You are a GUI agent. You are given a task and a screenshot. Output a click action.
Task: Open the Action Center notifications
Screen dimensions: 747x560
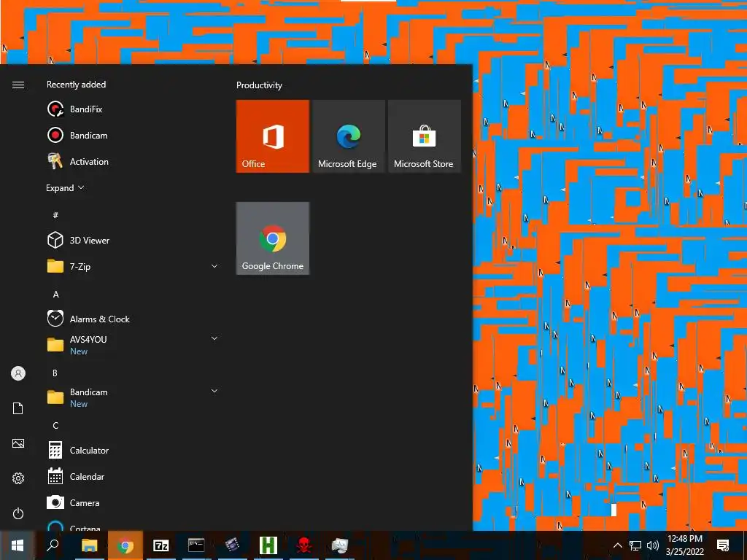pyautogui.click(x=723, y=545)
